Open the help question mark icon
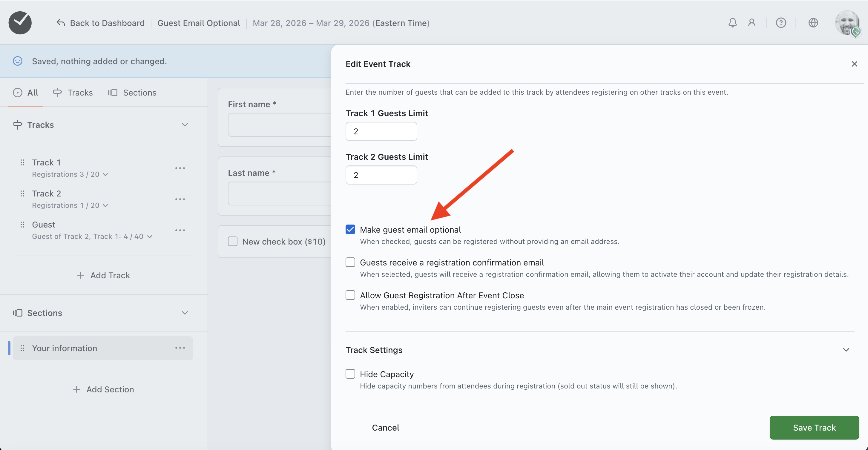 tap(781, 23)
